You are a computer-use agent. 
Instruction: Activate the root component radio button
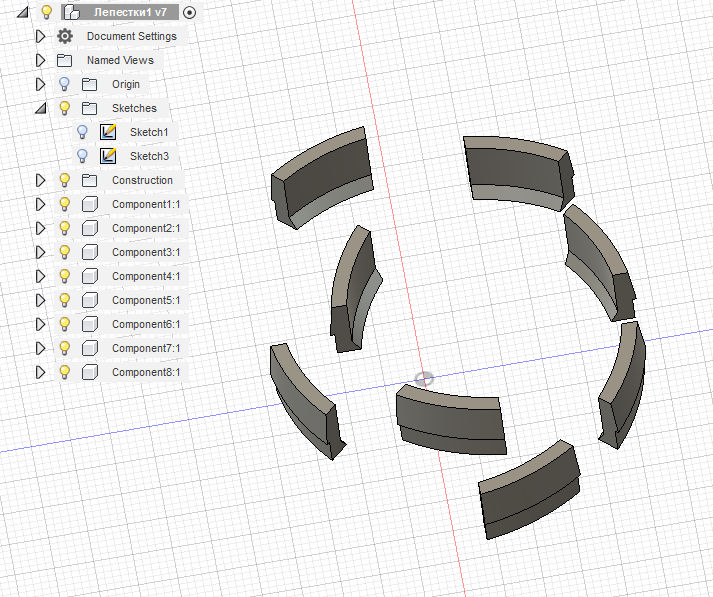190,12
